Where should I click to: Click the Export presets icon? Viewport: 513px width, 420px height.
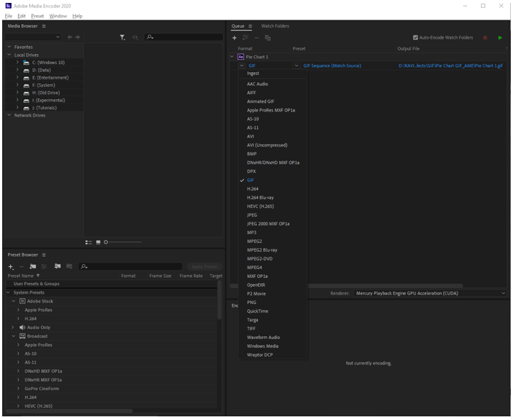coord(69,266)
